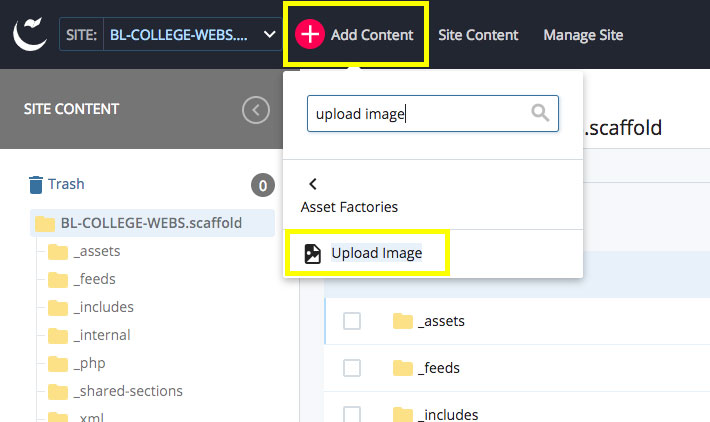Collapse the Site Content sidebar arrow
The height and width of the screenshot is (422, 710).
pyautogui.click(x=256, y=110)
